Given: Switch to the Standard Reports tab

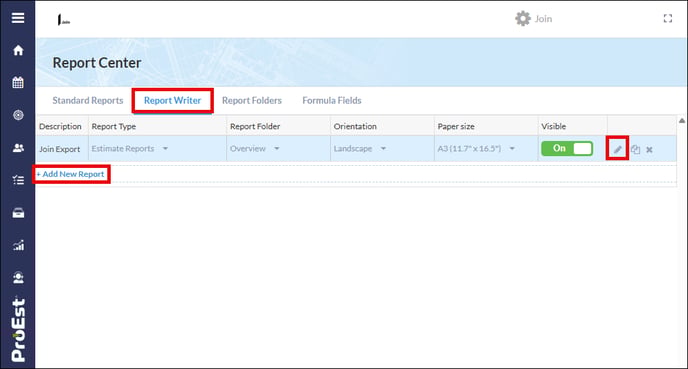Looking at the screenshot, I should (88, 100).
